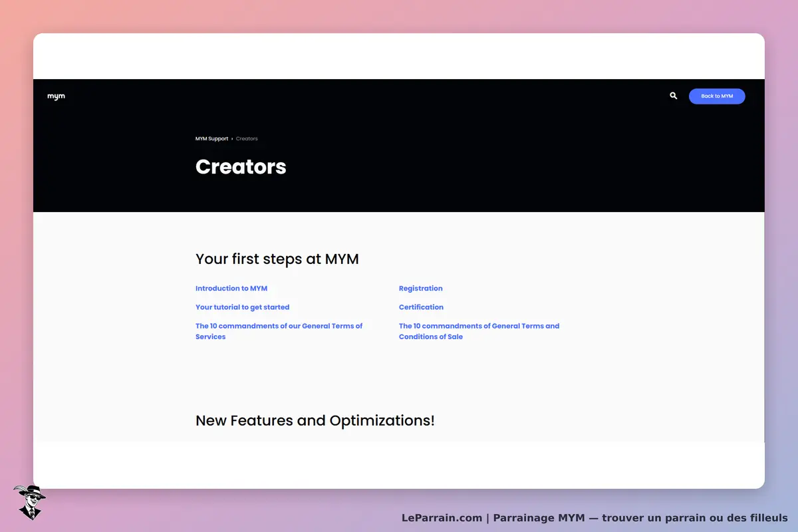Click the Creators page heading
Image resolution: width=798 pixels, height=532 pixels.
241,166
